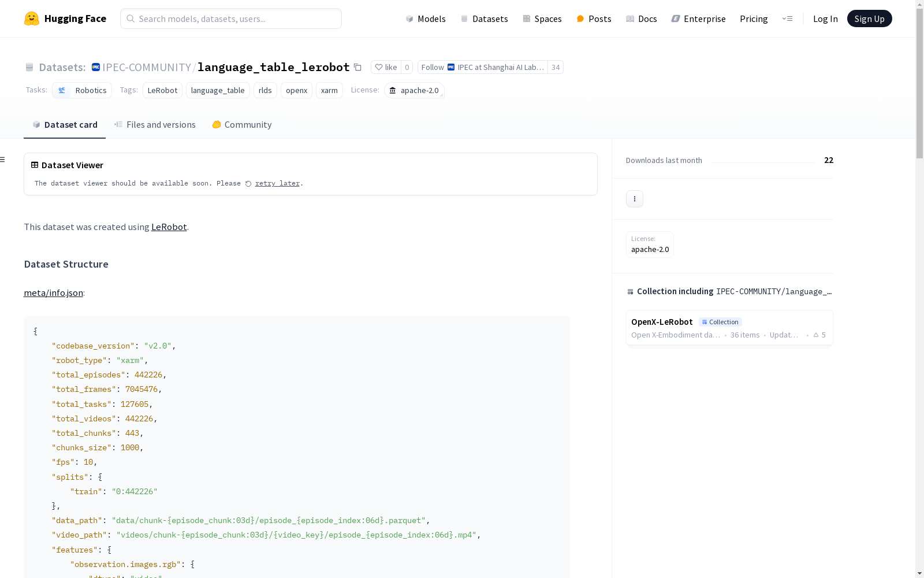Open the Community tab
This screenshot has height=578, width=924.
(241, 125)
